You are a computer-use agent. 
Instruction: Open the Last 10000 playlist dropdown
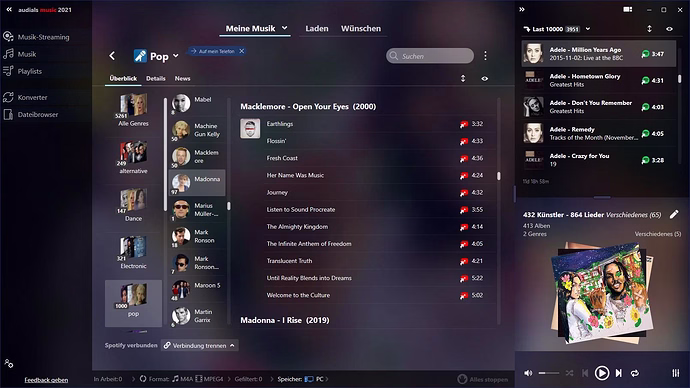(x=588, y=29)
